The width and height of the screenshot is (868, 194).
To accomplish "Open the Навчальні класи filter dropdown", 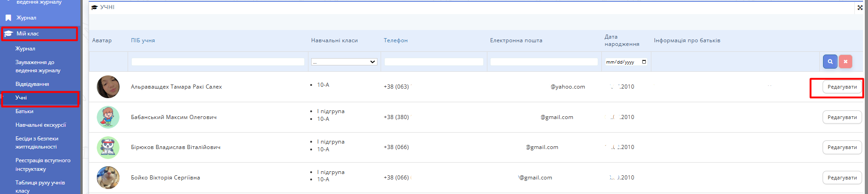I will point(344,62).
